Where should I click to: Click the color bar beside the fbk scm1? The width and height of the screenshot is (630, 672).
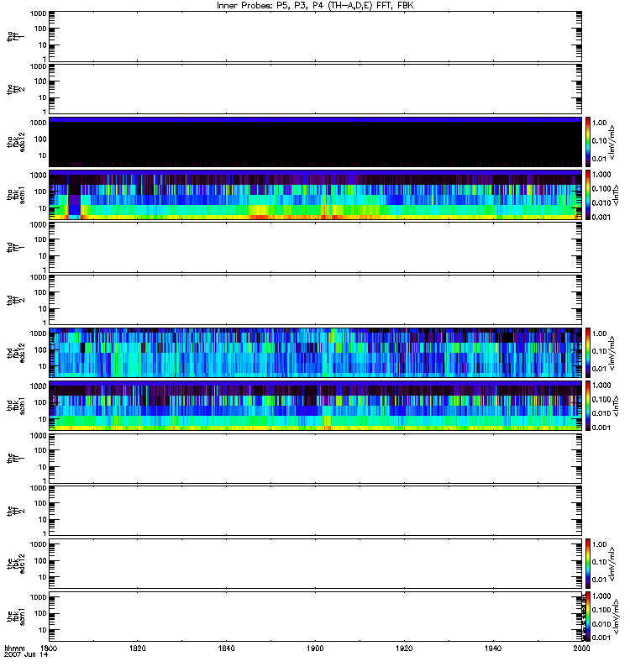pos(588,617)
